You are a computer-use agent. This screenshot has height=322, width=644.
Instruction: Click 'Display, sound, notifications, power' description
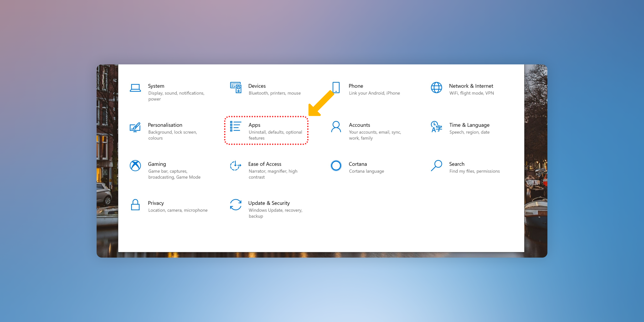176,96
